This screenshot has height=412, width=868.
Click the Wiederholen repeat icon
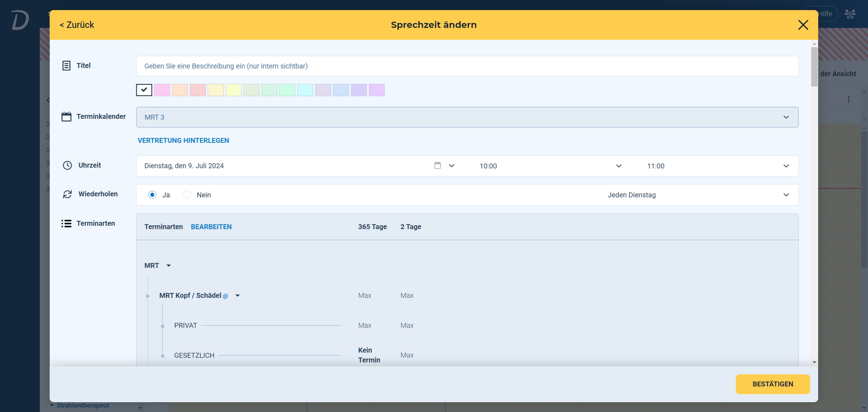(x=67, y=195)
